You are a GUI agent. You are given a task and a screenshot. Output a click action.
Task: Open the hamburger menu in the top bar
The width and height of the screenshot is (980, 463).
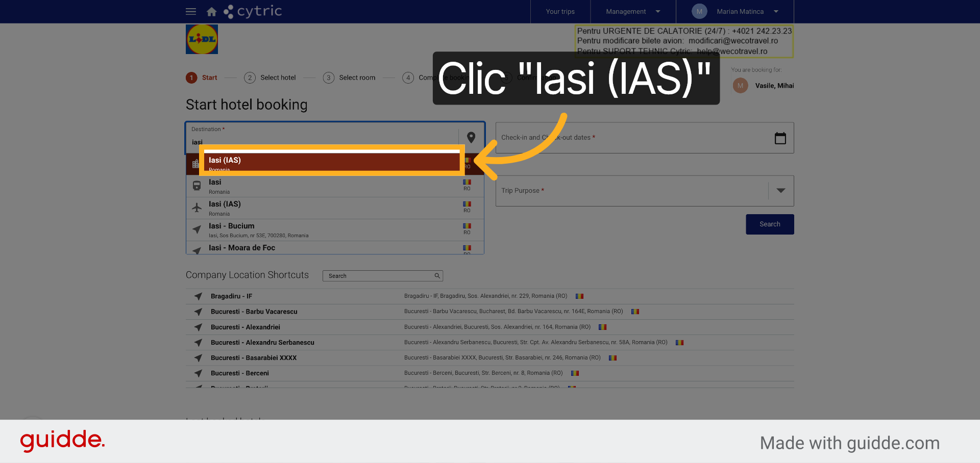[191, 11]
